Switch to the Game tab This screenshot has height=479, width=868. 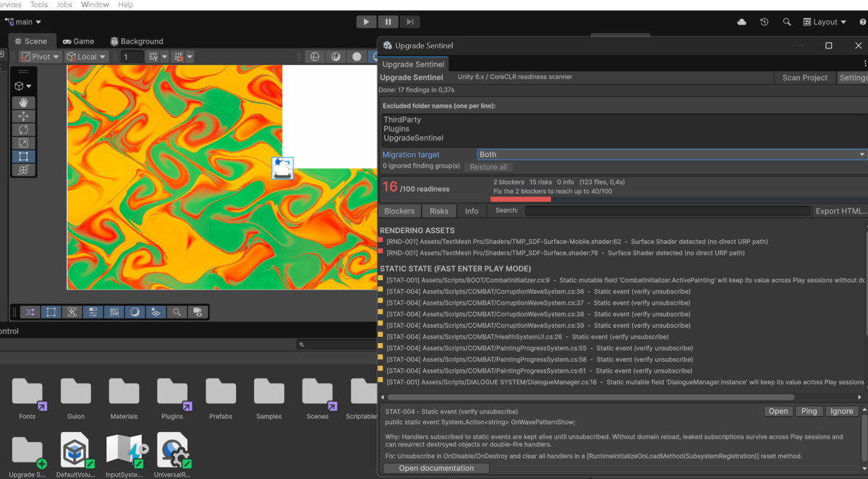[78, 41]
